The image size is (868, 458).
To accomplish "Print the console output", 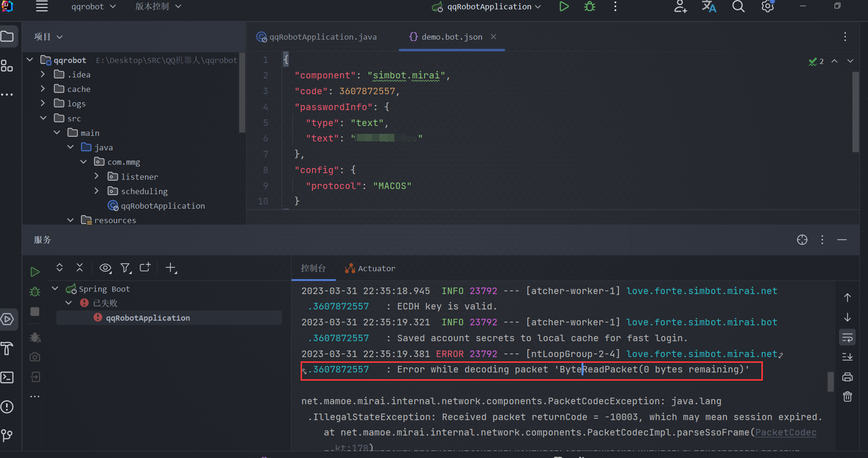I will pos(847,377).
